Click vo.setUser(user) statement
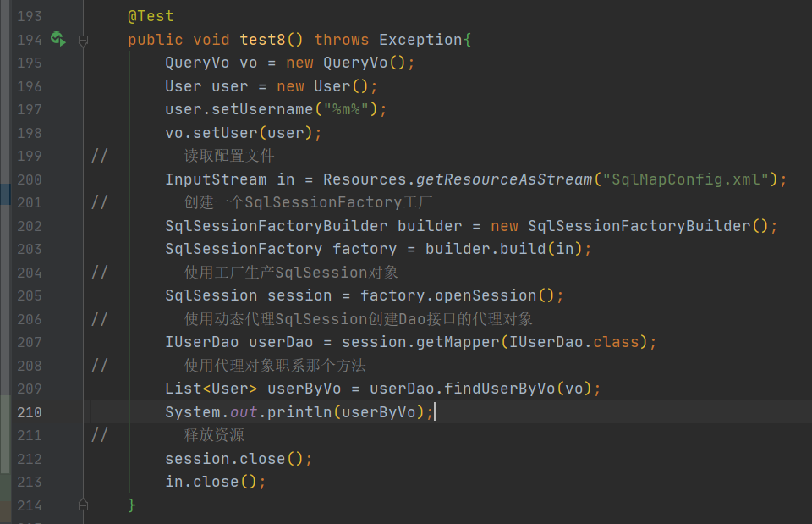Screen dimensions: 812x524 pyautogui.click(x=244, y=133)
